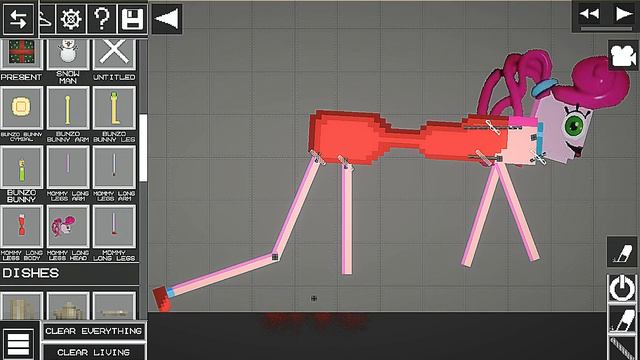Open the help question mark
The height and width of the screenshot is (360, 640).
click(x=102, y=19)
